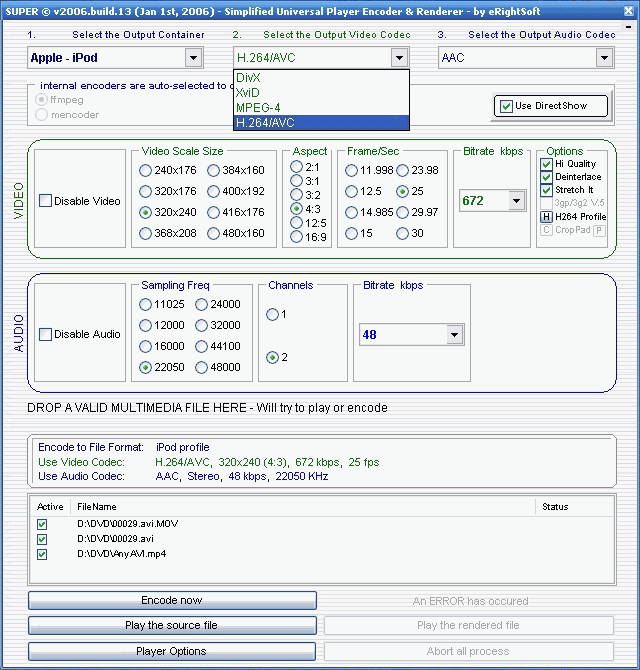Select 11025 sampling frequency
The image size is (640, 670).
[145, 305]
